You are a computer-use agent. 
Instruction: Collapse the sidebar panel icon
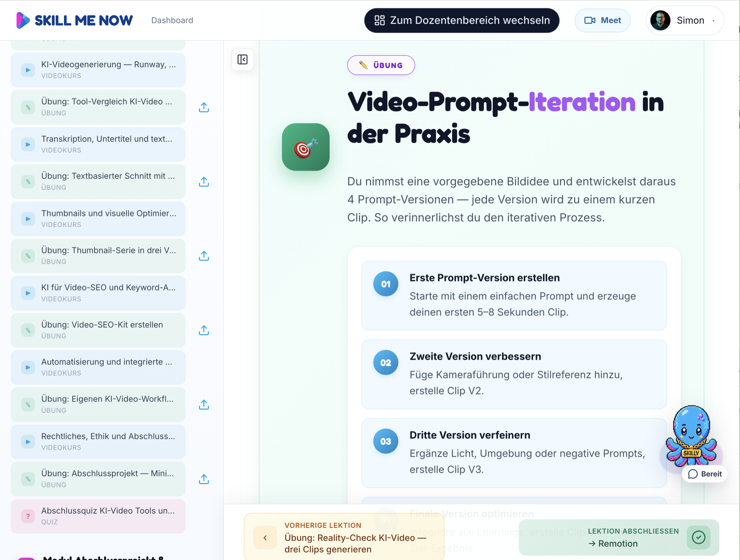tap(243, 60)
